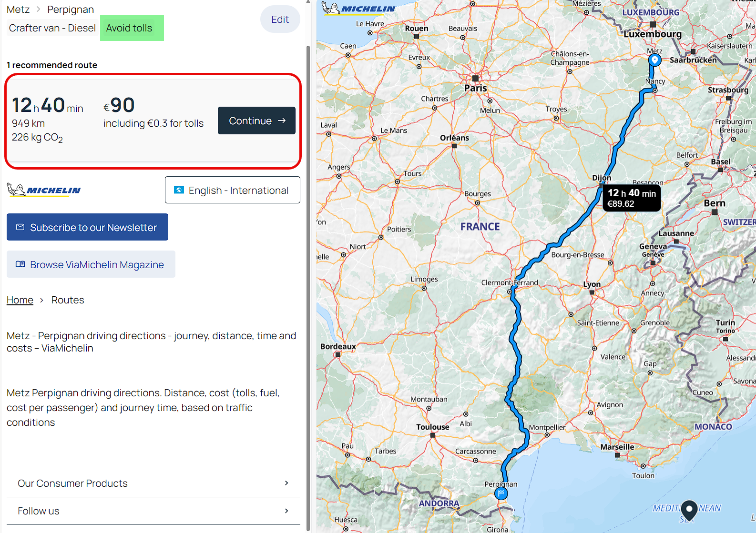Click the black location pin in the sea
This screenshot has height=533, width=756.
pyautogui.click(x=689, y=510)
